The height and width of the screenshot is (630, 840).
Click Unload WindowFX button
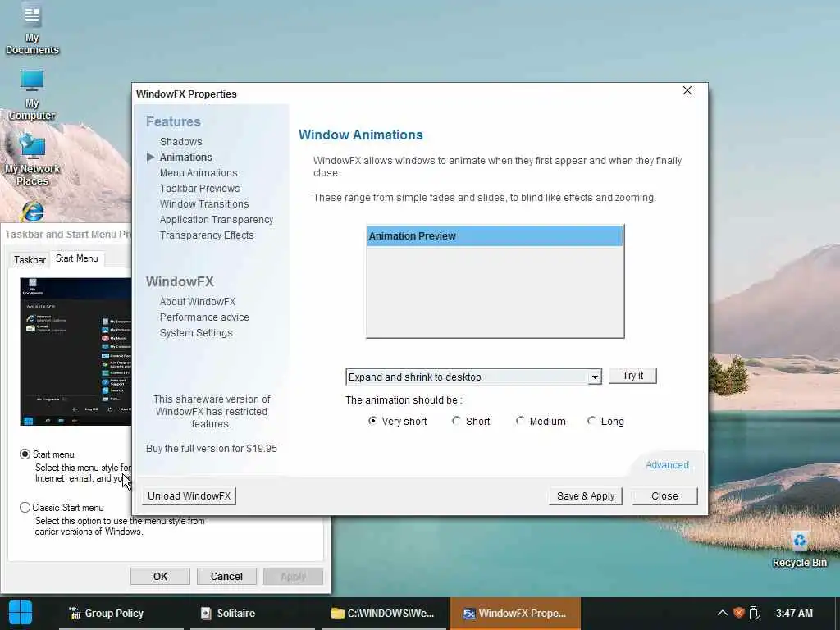click(x=189, y=496)
